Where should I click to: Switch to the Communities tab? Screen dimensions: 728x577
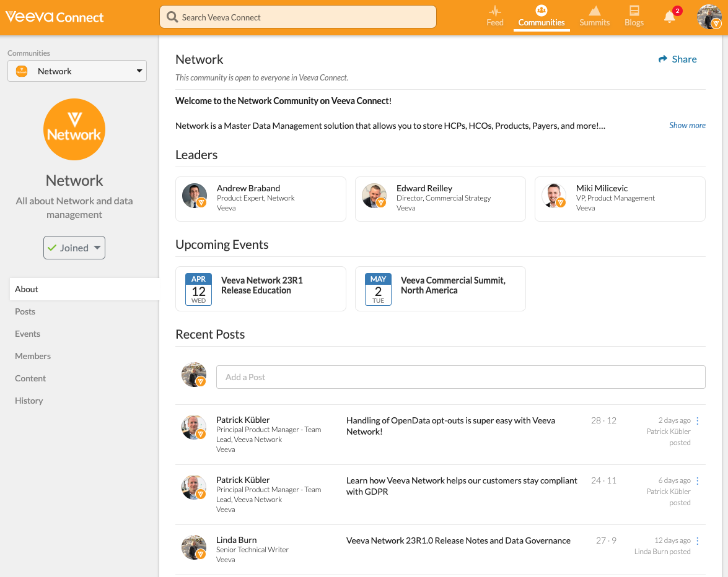point(542,17)
